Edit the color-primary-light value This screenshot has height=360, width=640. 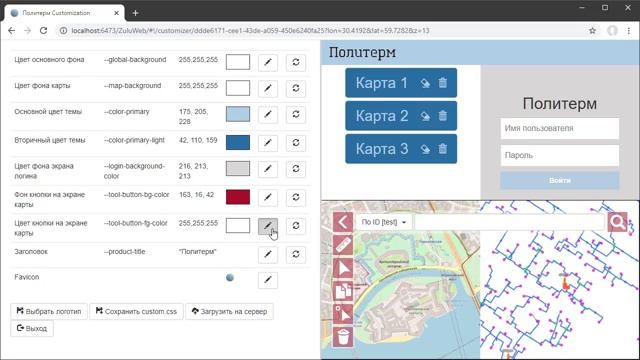(268, 143)
